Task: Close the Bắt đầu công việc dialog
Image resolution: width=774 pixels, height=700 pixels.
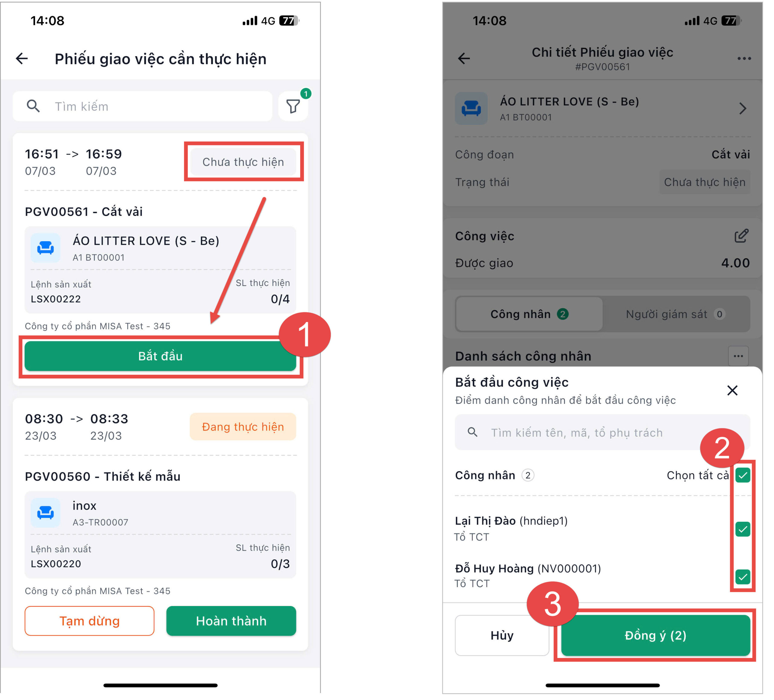Action: pyautogui.click(x=733, y=391)
